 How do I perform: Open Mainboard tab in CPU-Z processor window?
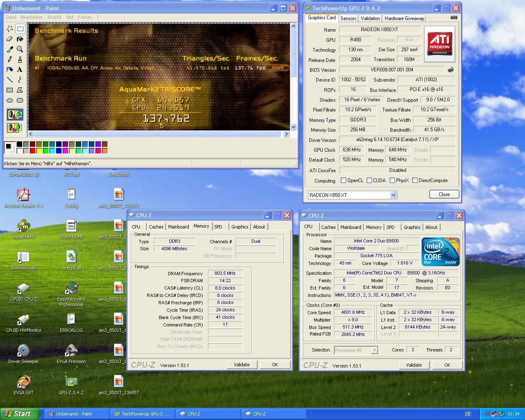(x=351, y=227)
